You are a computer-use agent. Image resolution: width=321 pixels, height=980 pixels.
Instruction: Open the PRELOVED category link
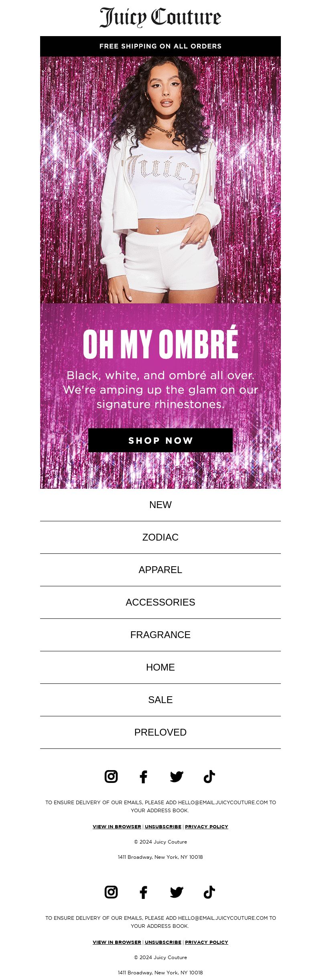click(160, 732)
